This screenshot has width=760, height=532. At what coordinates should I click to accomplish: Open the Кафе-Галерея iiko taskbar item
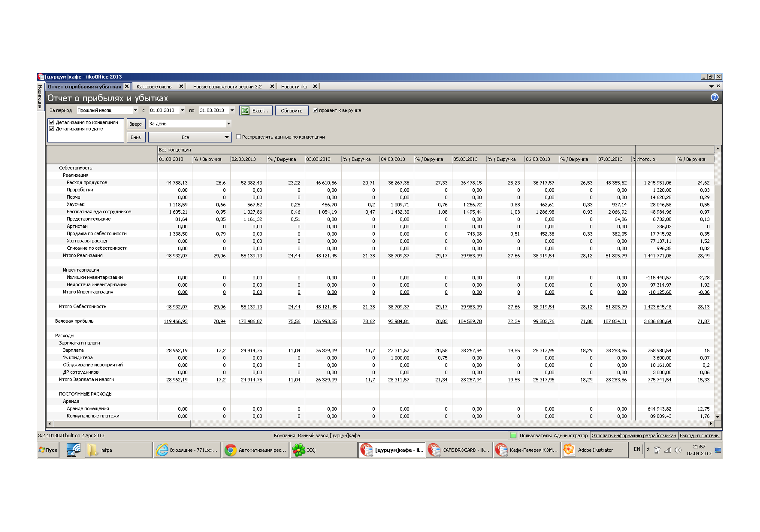tap(527, 450)
